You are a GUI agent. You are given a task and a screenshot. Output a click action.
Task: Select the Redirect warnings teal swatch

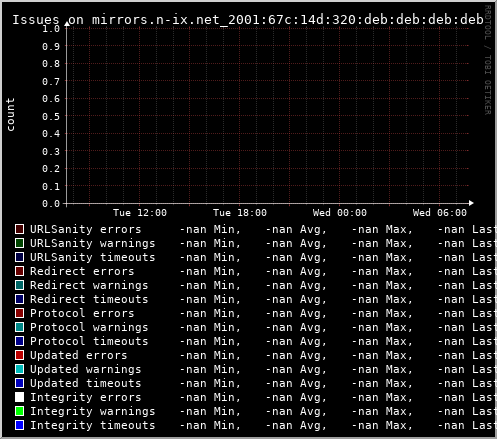[19, 285]
